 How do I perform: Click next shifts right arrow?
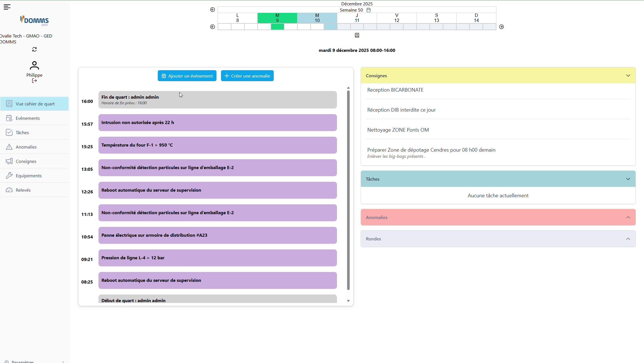pos(501,27)
